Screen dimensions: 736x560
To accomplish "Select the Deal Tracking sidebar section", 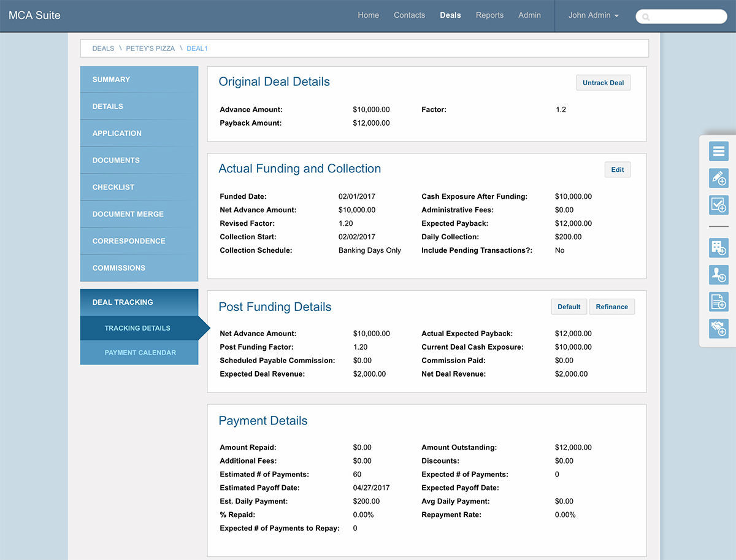I will (139, 302).
